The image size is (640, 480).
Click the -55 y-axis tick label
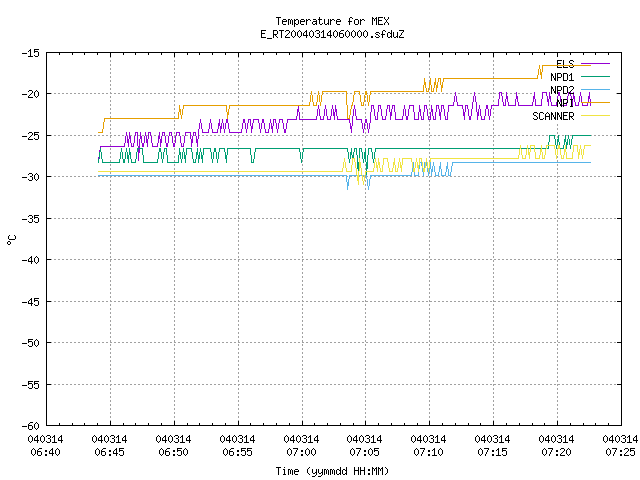(31, 384)
